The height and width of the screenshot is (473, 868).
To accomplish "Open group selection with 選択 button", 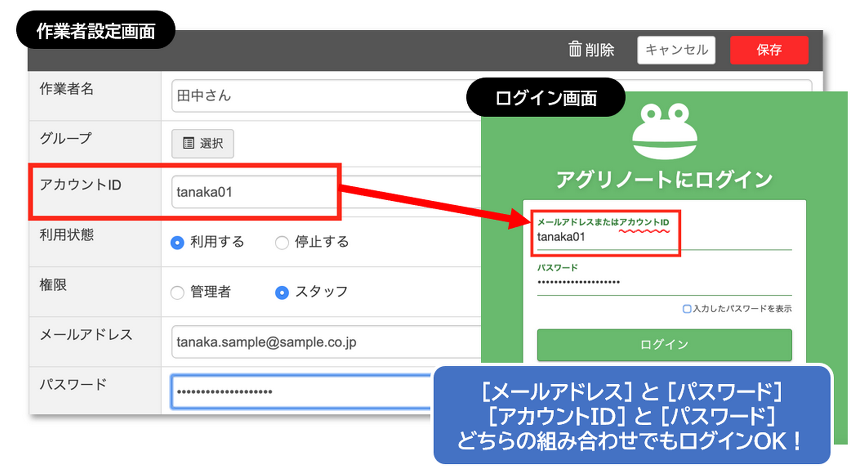I will [203, 143].
